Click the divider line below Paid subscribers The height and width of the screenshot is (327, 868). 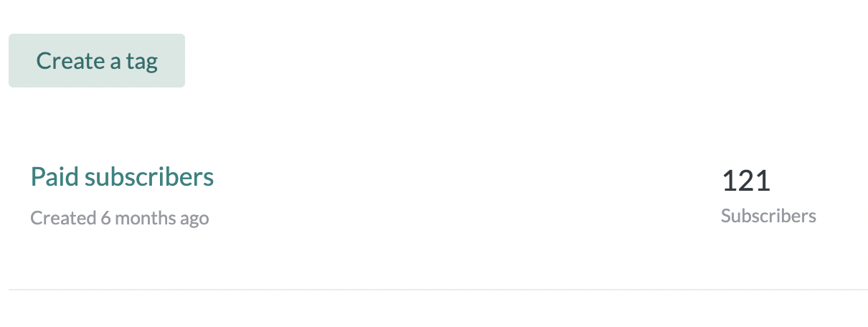(438, 290)
